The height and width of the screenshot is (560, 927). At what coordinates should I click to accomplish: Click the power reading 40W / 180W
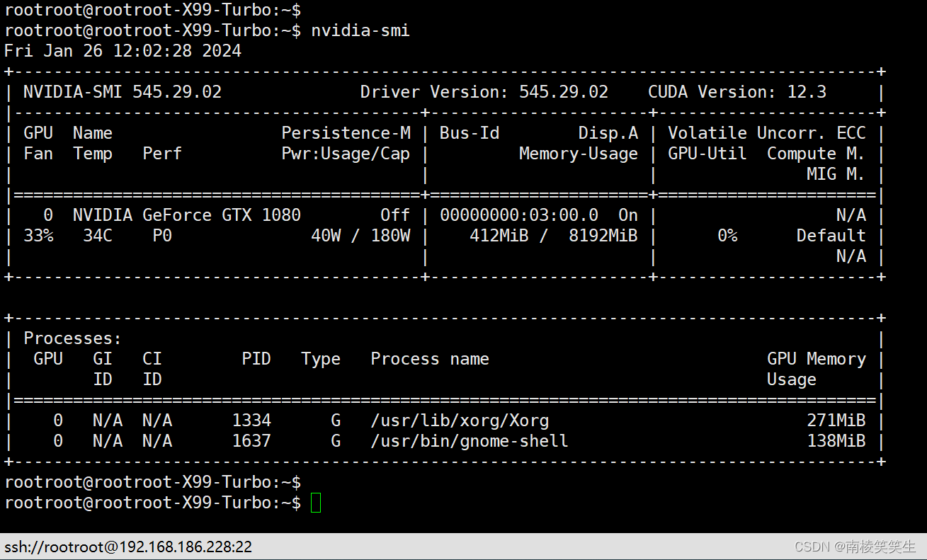click(360, 236)
